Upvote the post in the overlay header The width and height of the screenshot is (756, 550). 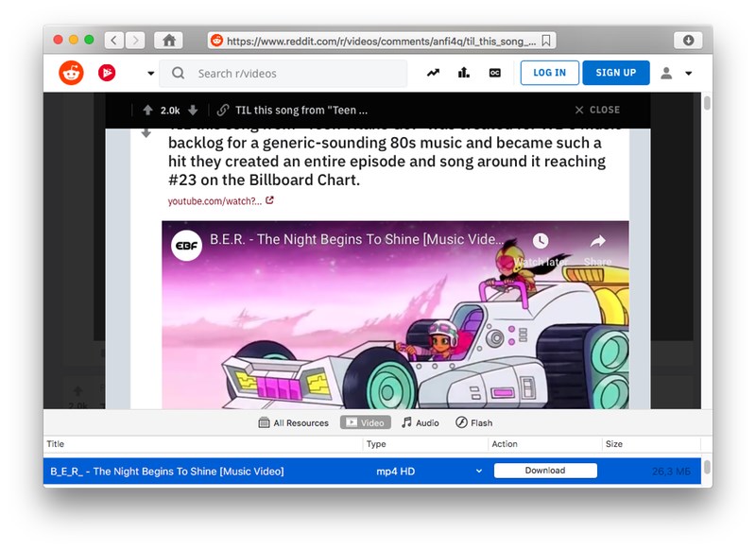pos(147,110)
